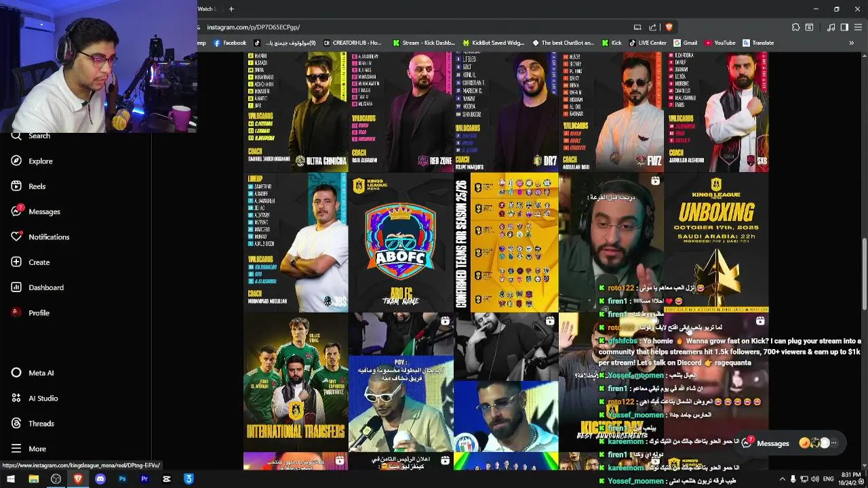Switch ENG input language in tray
Screen dimensions: 868x488
click(x=829, y=479)
